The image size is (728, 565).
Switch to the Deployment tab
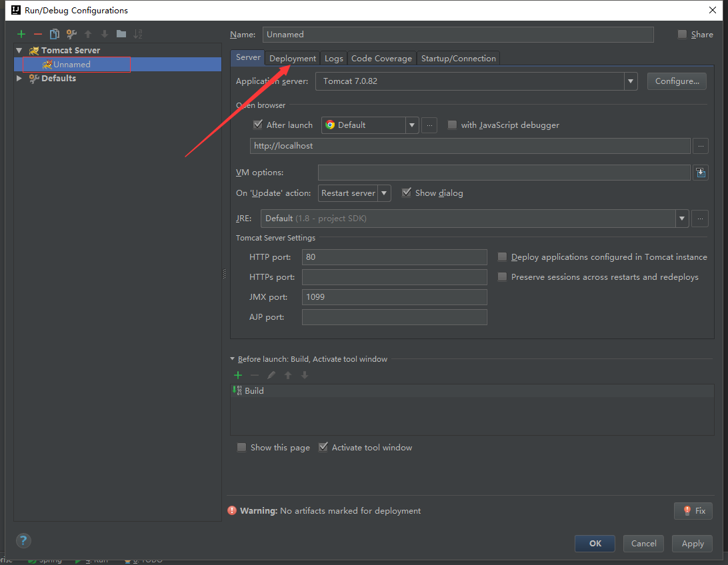pos(293,59)
